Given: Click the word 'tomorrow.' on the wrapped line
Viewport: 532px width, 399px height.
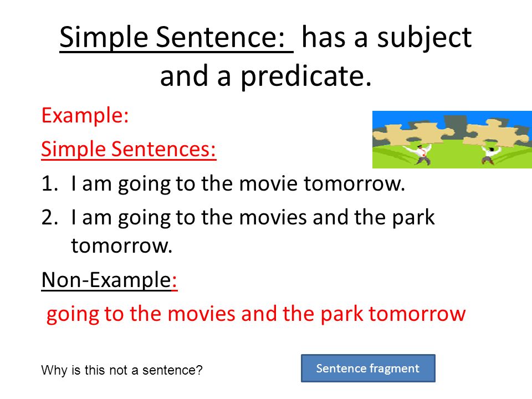Looking at the screenshot, I should pyautogui.click(x=121, y=245).
